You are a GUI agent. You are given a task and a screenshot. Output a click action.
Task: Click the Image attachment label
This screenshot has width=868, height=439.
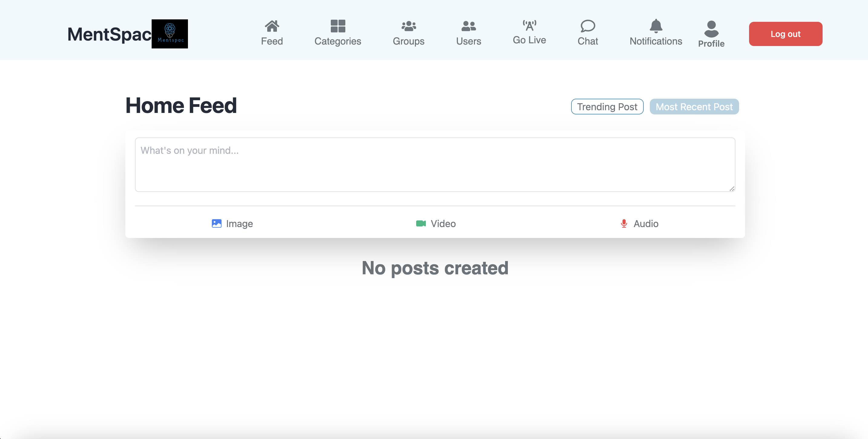point(239,223)
